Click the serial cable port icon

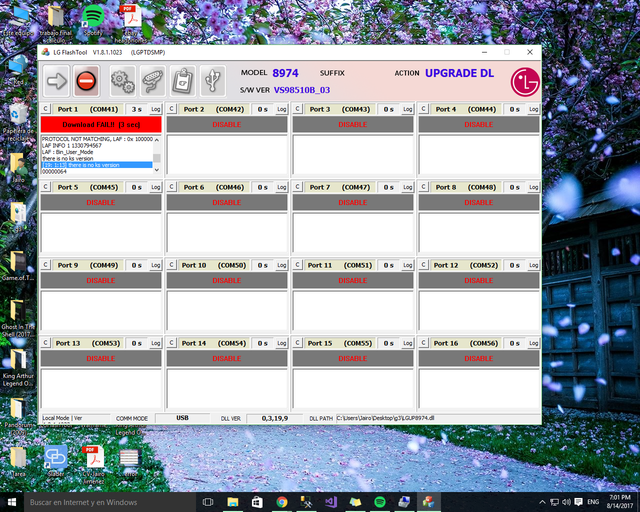153,81
